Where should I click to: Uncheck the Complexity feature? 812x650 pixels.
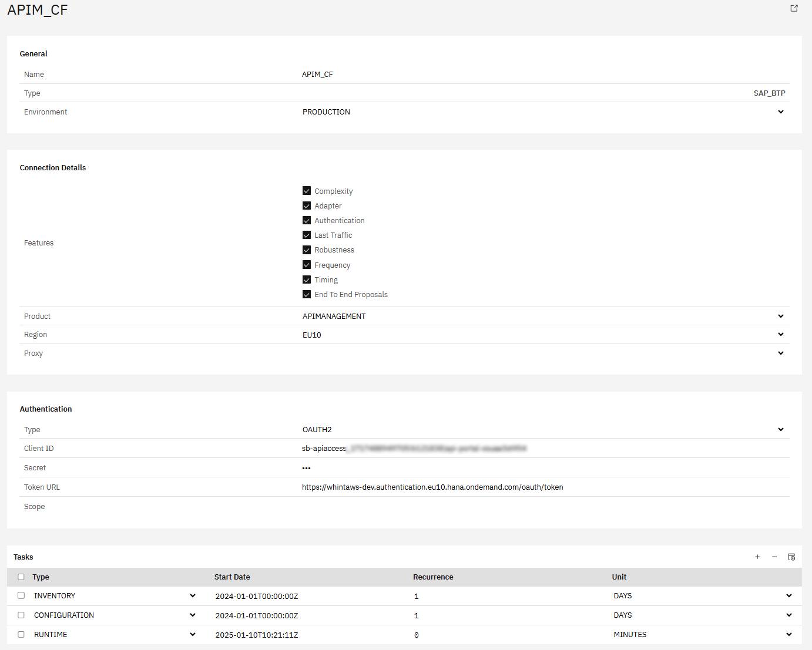pos(307,190)
